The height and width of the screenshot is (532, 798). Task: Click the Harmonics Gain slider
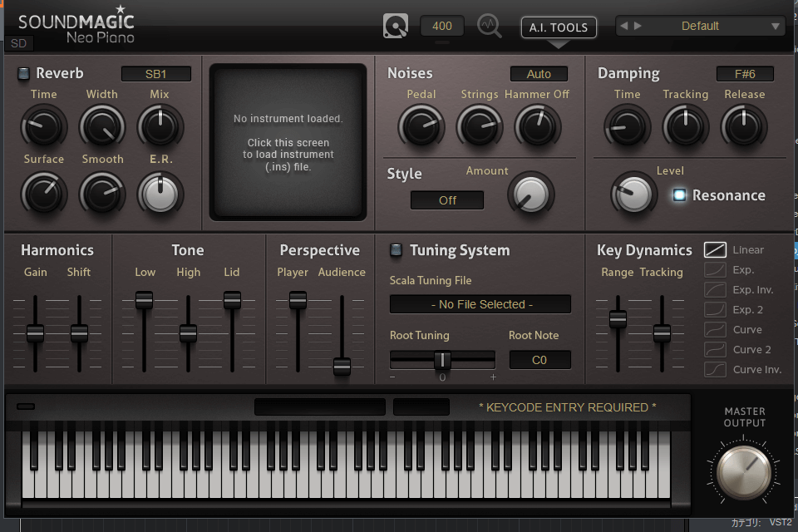[x=35, y=333]
